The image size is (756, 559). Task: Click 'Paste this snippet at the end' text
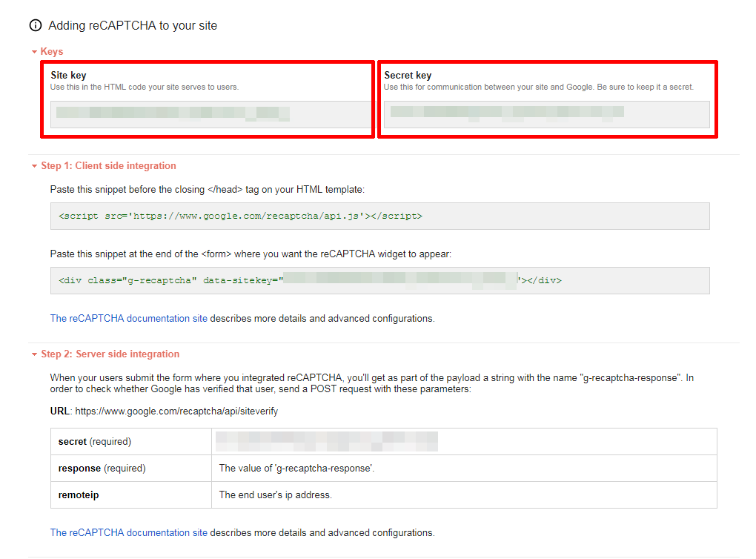coord(251,254)
